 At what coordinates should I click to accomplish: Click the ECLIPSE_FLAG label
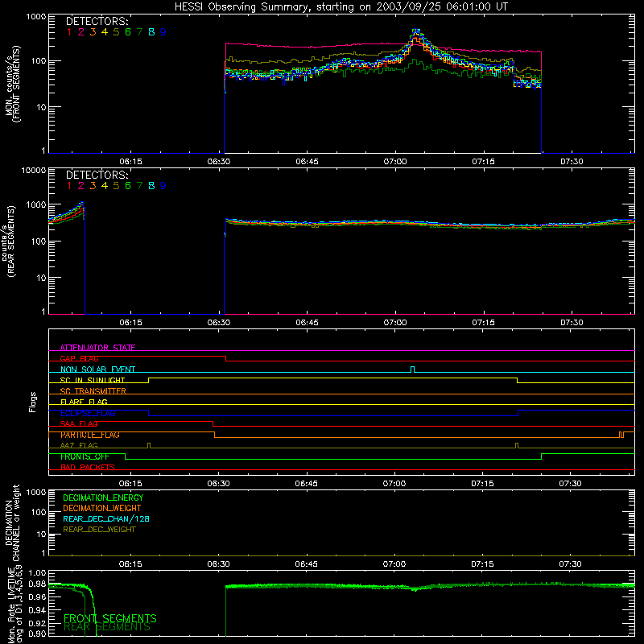click(88, 413)
